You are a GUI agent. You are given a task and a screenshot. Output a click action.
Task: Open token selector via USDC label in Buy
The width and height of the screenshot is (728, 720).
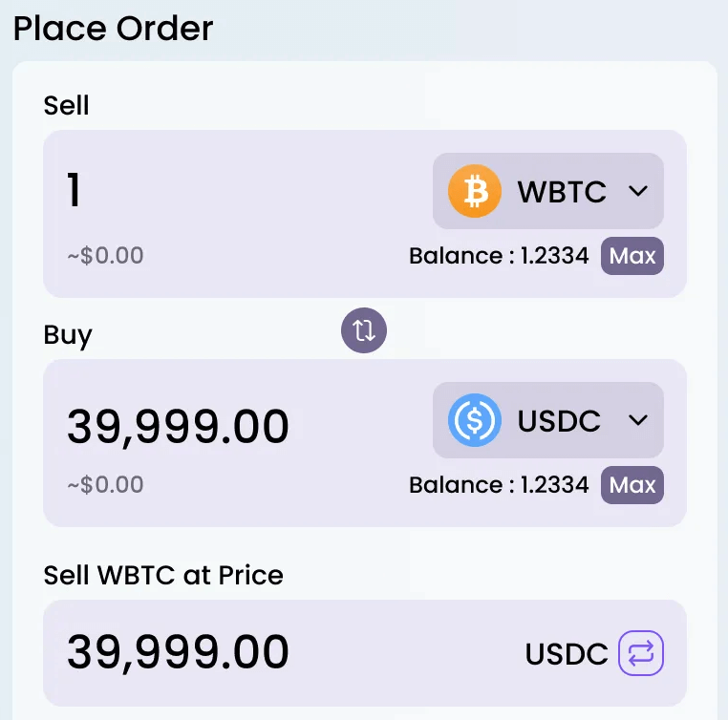(559, 421)
